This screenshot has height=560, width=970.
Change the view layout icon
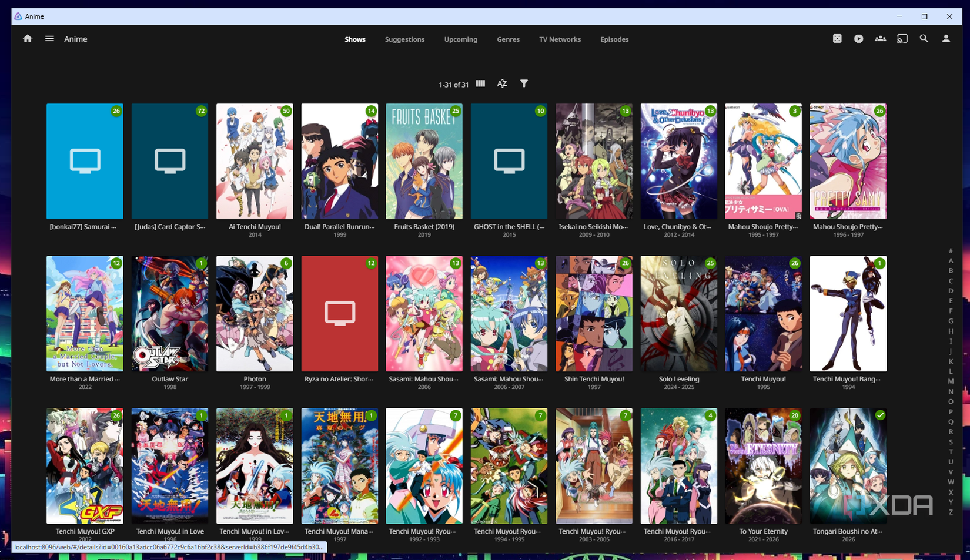point(480,83)
